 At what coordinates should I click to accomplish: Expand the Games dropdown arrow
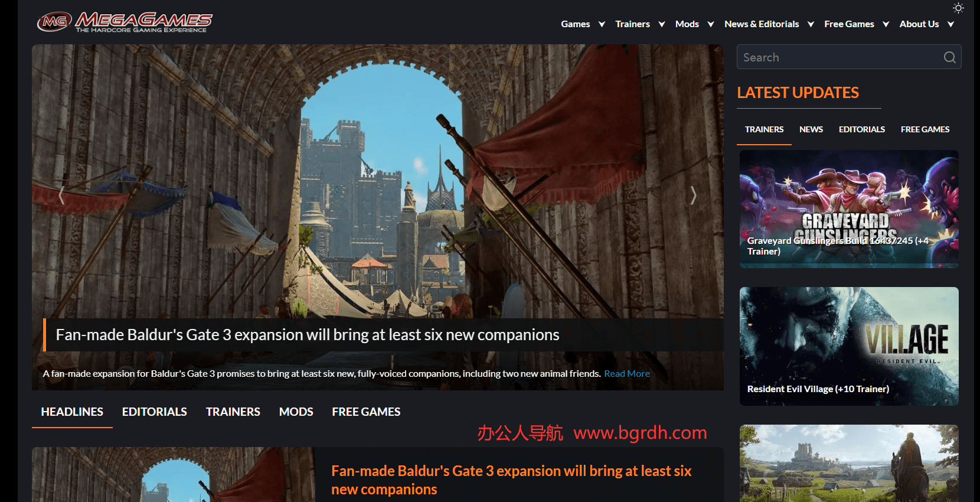pyautogui.click(x=602, y=24)
